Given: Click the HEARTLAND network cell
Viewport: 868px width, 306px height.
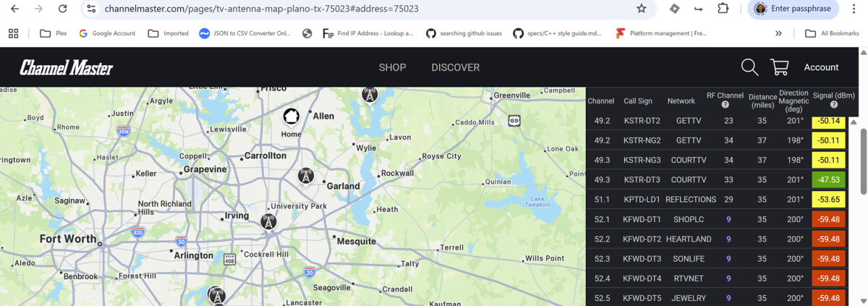Looking at the screenshot, I should (x=689, y=239).
